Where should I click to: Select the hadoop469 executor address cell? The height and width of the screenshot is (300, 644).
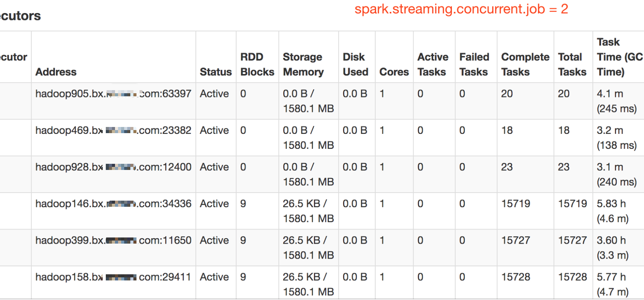(x=113, y=130)
